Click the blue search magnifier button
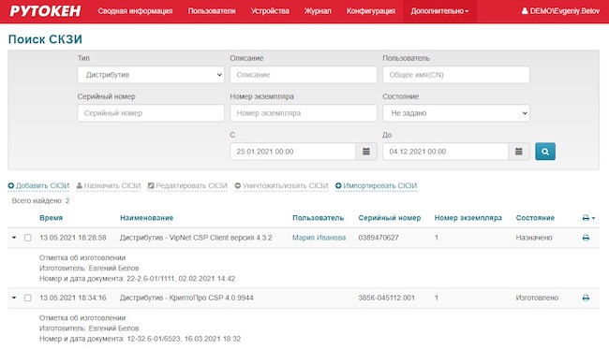609x364 pixels. click(545, 152)
